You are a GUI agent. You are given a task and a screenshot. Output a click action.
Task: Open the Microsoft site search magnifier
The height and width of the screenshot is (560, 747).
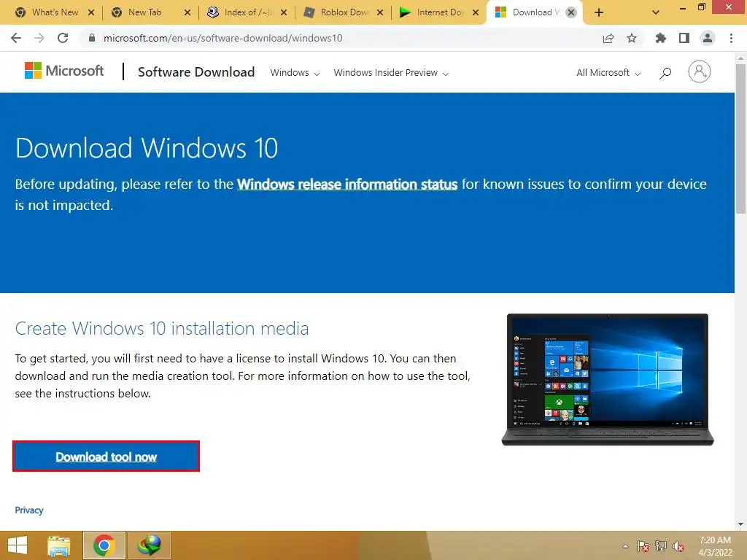tap(665, 73)
